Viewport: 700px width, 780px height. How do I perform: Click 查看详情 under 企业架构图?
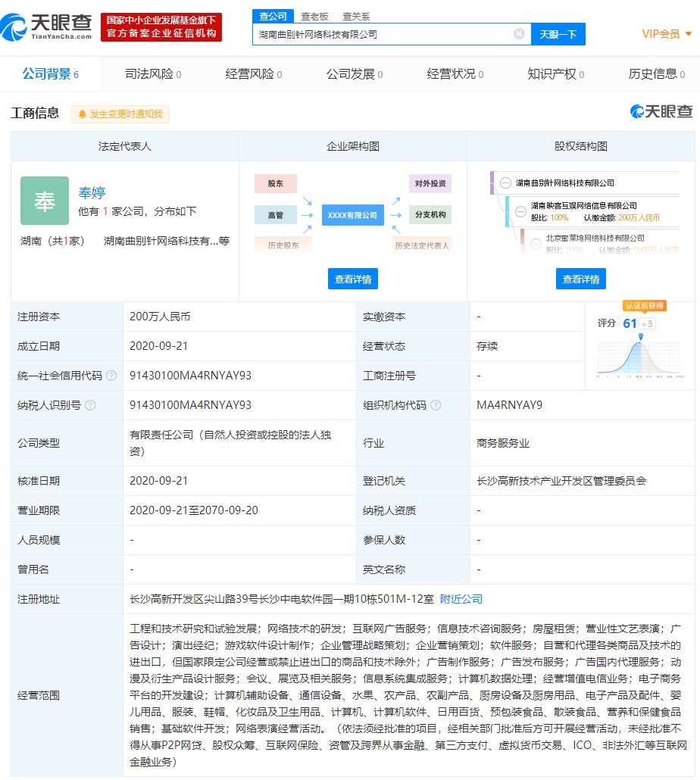[353, 279]
